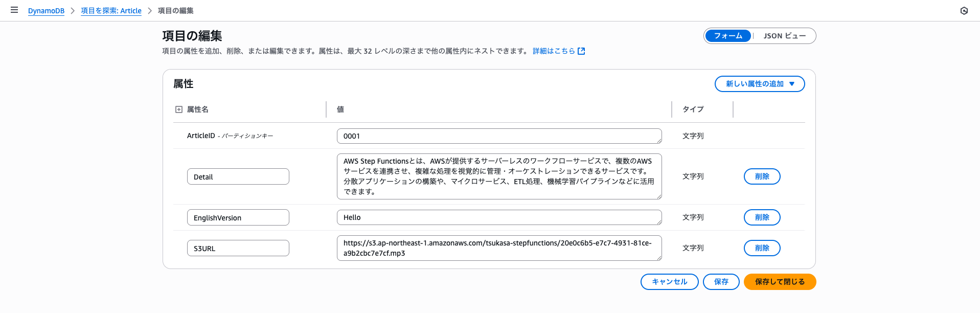
Task: Click 文字列 type in ArticleID row
Action: [693, 136]
